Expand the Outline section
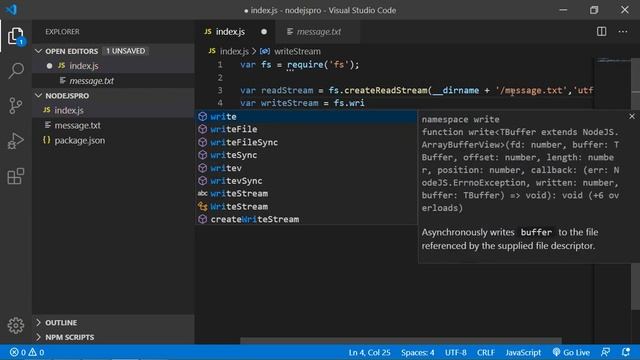640x360 pixels. point(113,322)
